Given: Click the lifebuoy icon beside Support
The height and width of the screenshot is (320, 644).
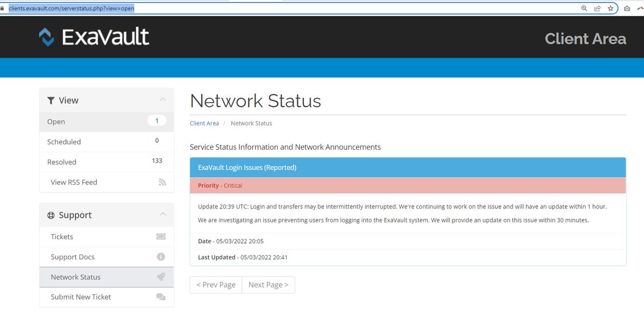Looking at the screenshot, I should click(x=51, y=215).
